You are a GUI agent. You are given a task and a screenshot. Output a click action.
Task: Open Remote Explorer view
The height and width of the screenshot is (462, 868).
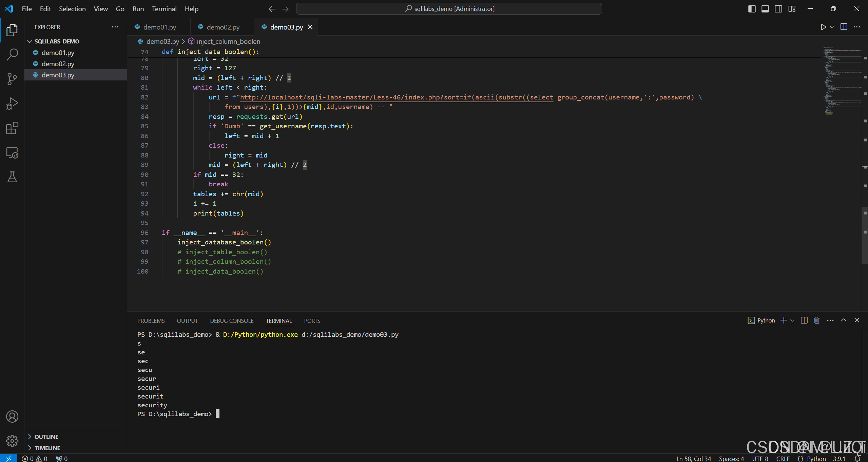click(12, 153)
